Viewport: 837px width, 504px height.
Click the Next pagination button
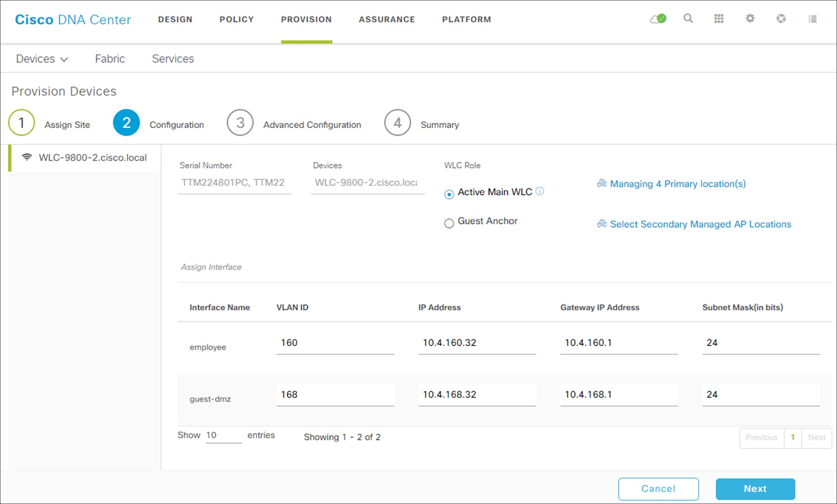[817, 438]
